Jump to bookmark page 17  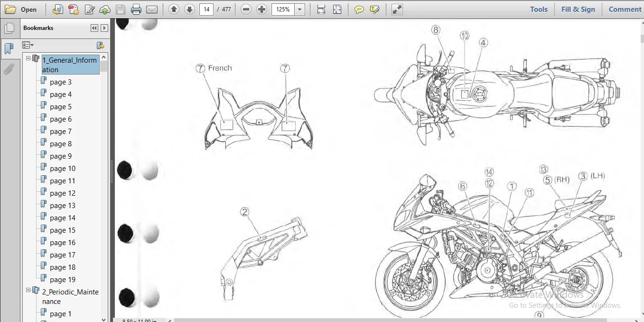click(63, 255)
